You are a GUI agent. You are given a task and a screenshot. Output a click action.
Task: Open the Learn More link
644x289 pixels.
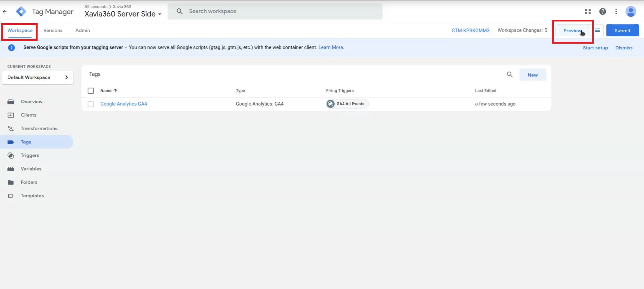331,47
